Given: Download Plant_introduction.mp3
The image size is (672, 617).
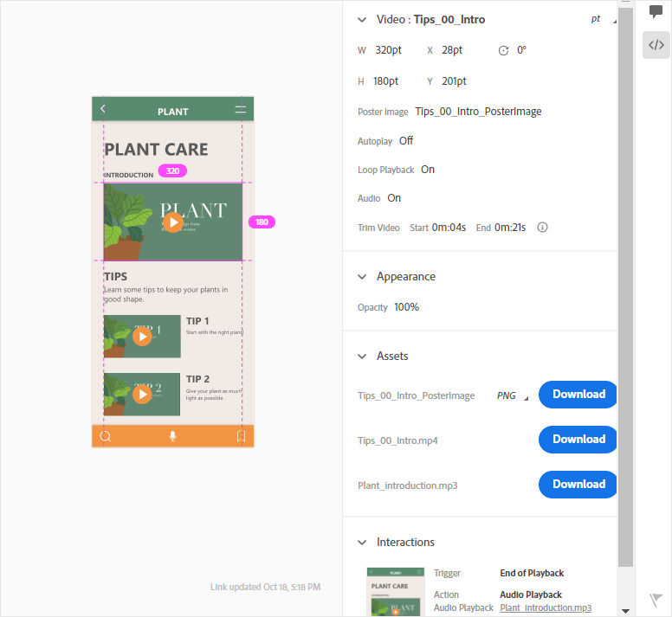Looking at the screenshot, I should pyautogui.click(x=578, y=485).
